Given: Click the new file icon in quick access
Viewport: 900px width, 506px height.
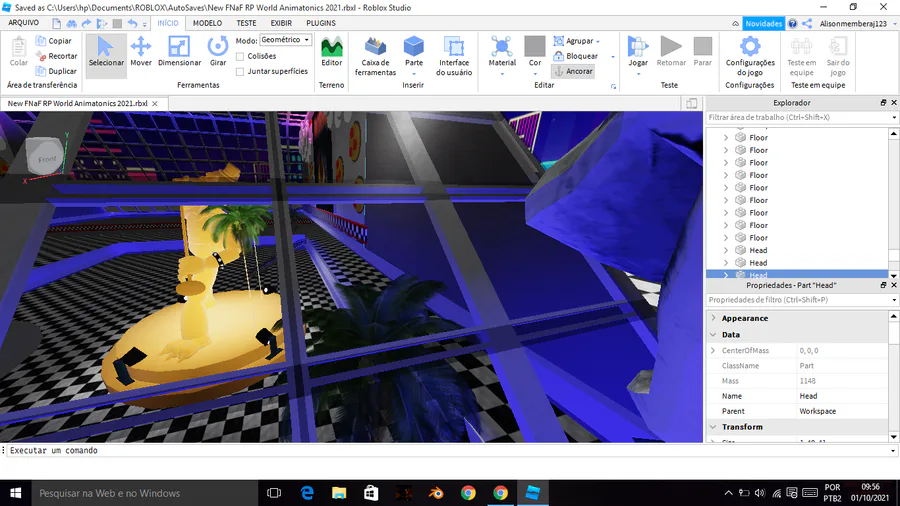Looking at the screenshot, I should [x=56, y=24].
